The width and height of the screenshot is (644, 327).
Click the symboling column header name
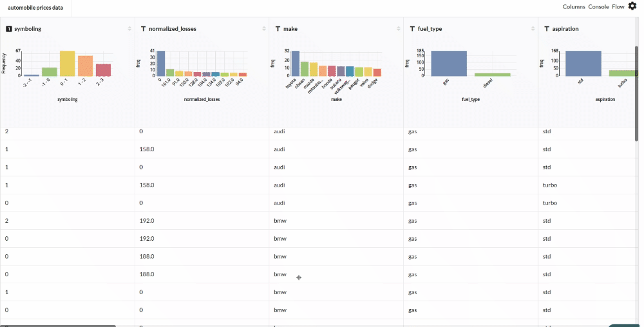[28, 29]
